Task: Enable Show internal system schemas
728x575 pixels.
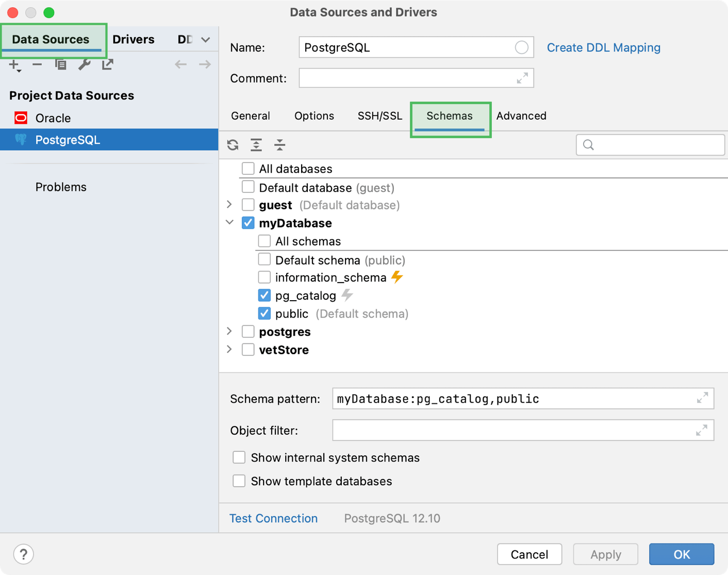Action: point(239,457)
